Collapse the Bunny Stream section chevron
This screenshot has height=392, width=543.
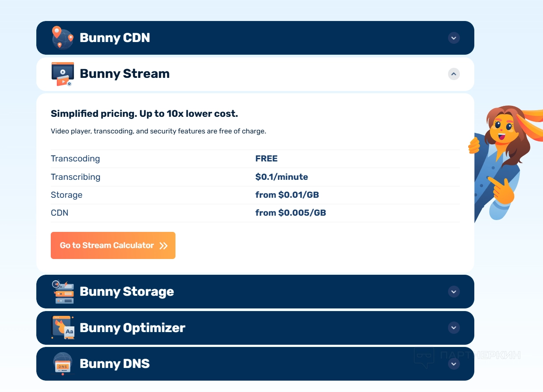pyautogui.click(x=454, y=74)
